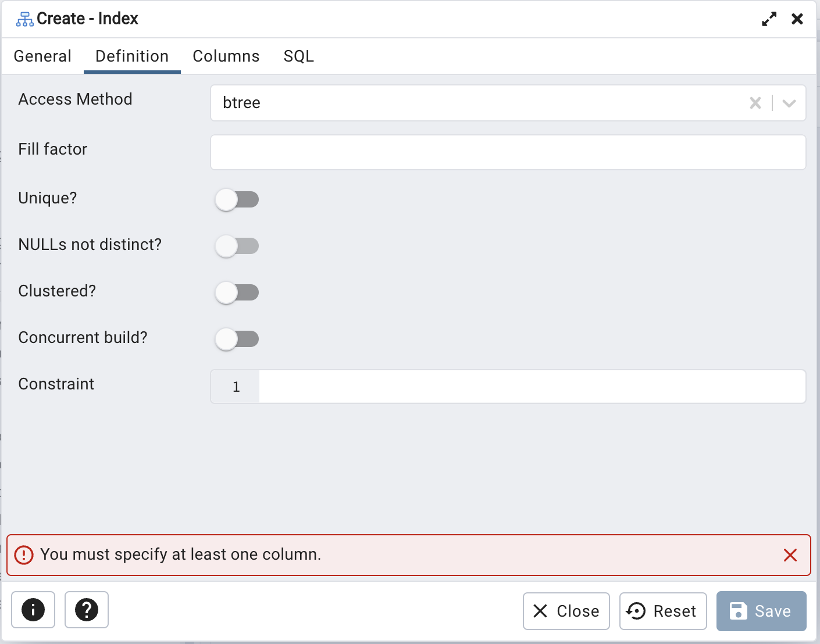Click the info icon button

[33, 610]
